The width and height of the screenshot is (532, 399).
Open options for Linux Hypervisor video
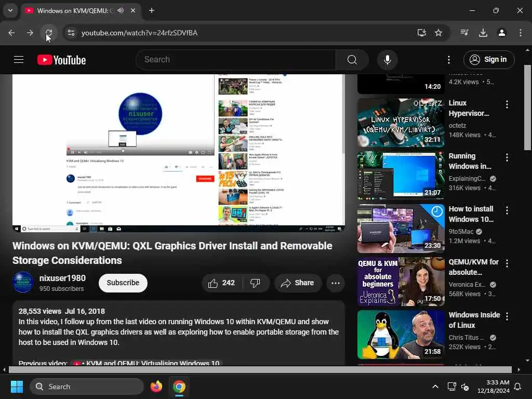507,104
